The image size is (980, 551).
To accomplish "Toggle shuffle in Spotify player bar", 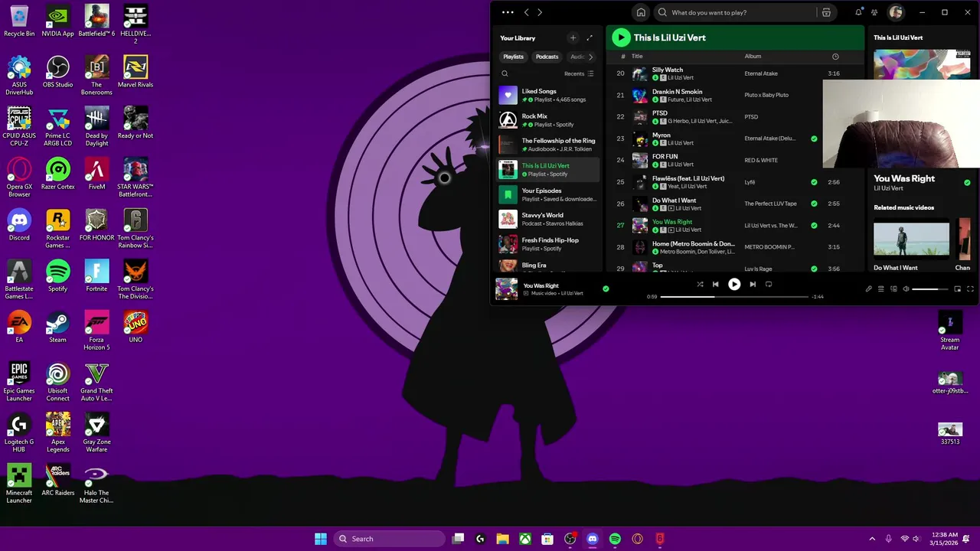I will pyautogui.click(x=700, y=284).
